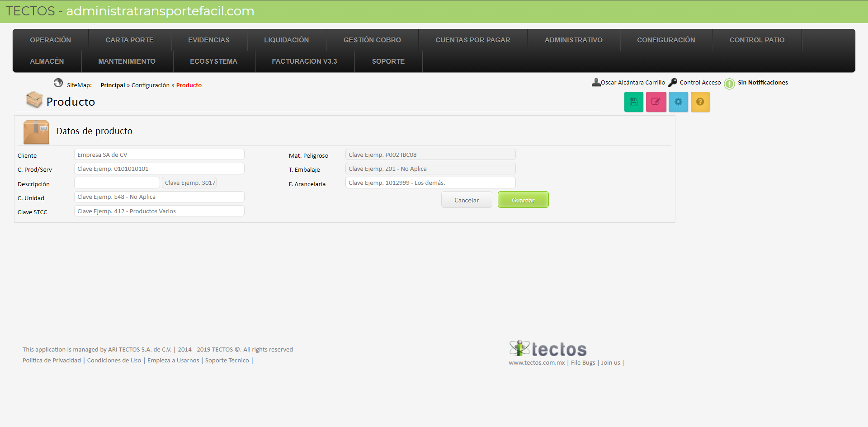
Task: Open the CONFIGURACIÓN menu
Action: (x=666, y=40)
